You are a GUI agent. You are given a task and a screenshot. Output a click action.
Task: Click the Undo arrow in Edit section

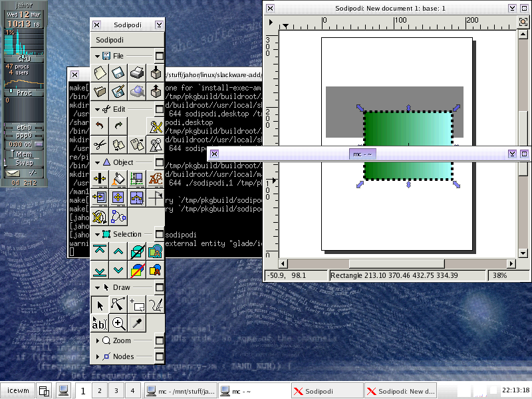(x=100, y=126)
